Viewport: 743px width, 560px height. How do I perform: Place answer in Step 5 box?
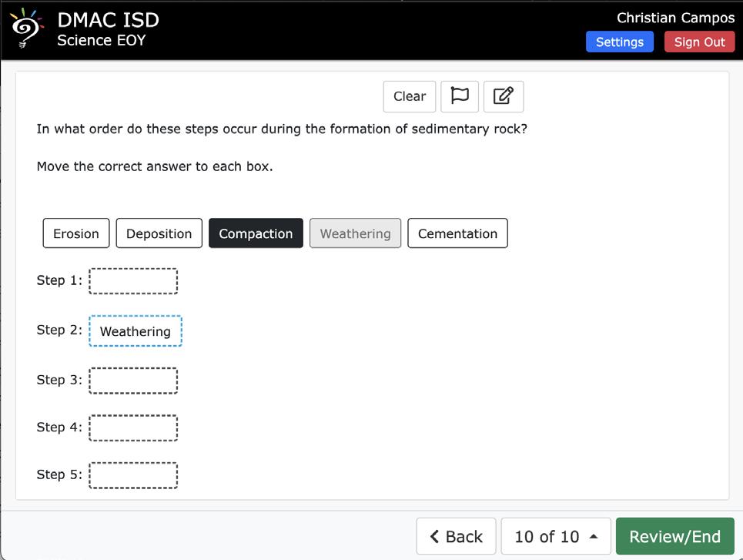(133, 475)
